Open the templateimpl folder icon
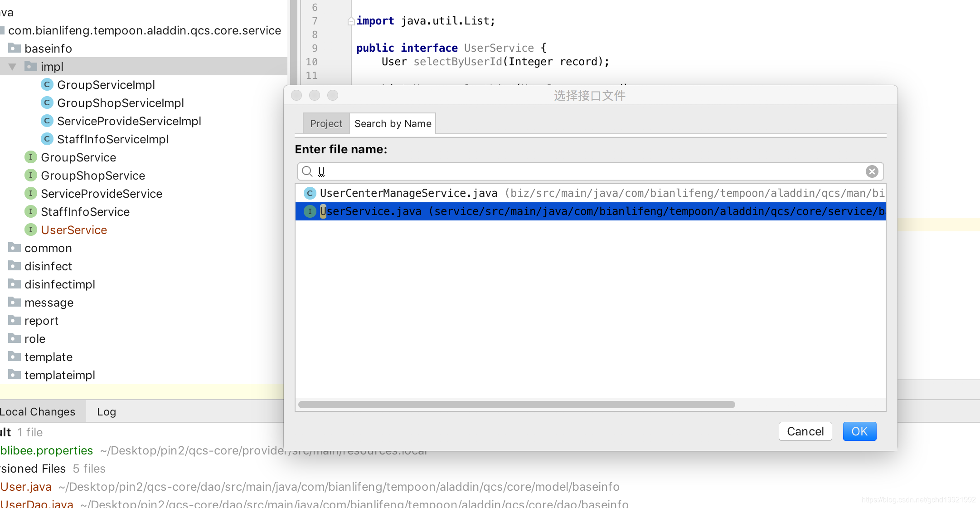 (15, 375)
